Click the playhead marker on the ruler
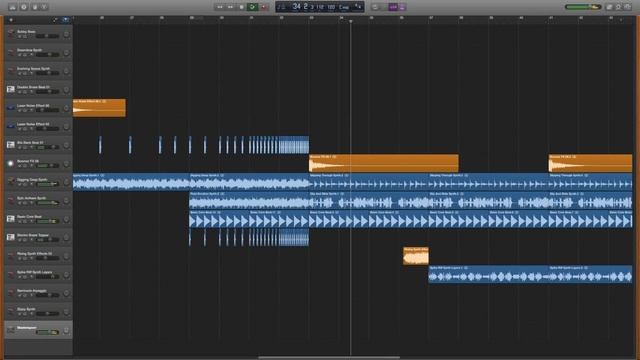 click(x=351, y=21)
